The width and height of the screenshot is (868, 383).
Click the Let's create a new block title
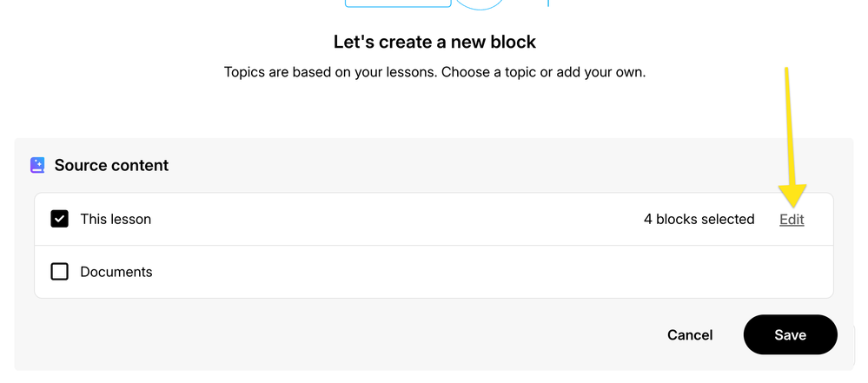(434, 42)
